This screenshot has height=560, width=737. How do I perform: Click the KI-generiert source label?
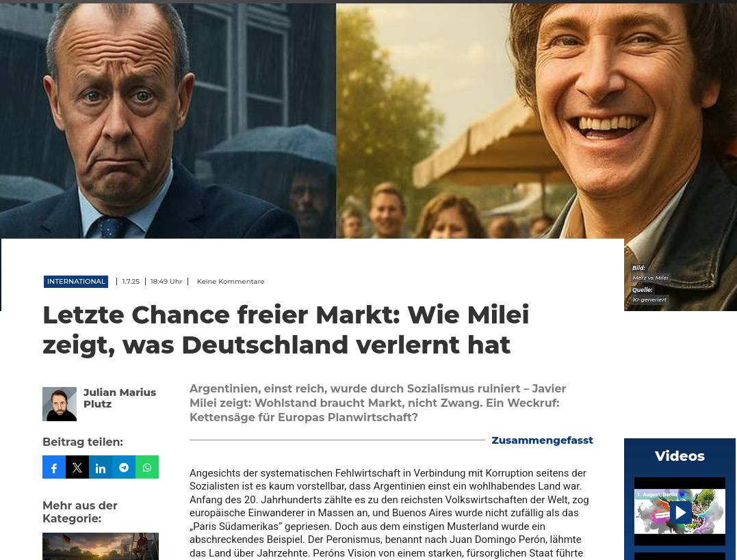tap(649, 299)
